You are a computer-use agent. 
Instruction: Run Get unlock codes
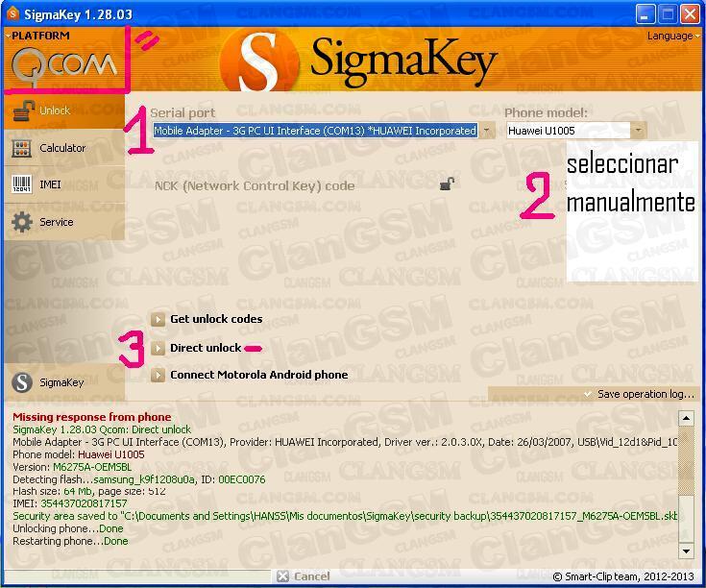(216, 319)
